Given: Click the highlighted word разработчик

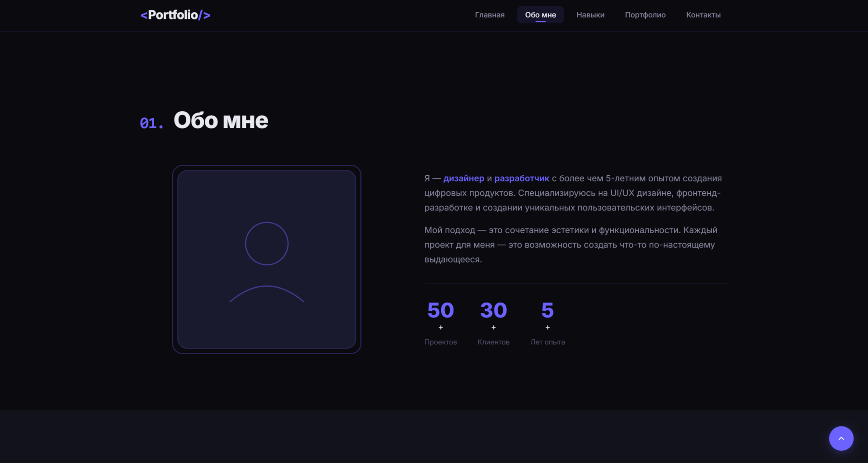Looking at the screenshot, I should pos(522,178).
